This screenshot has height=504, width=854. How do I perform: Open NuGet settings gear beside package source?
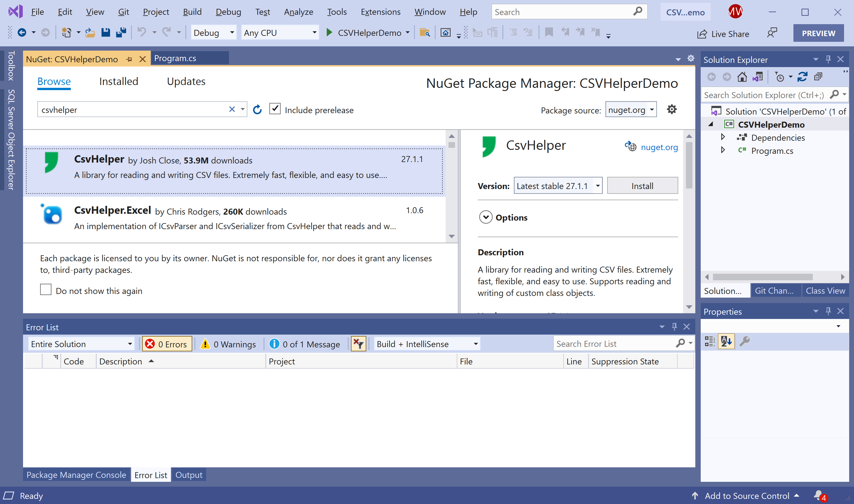coord(672,109)
